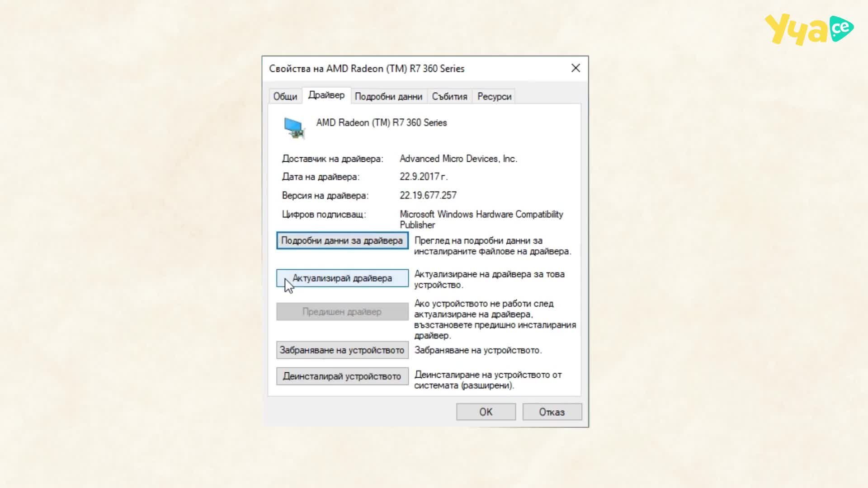This screenshot has height=488, width=868.
Task: Click the description text Забраняване на устройството.
Action: tap(478, 350)
